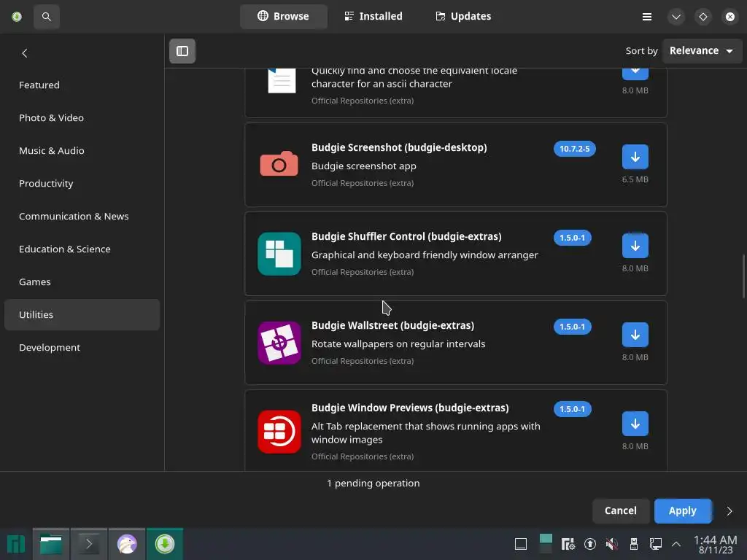Switch to Updates tab
Viewport: 747px width, 560px height.
coord(463,16)
